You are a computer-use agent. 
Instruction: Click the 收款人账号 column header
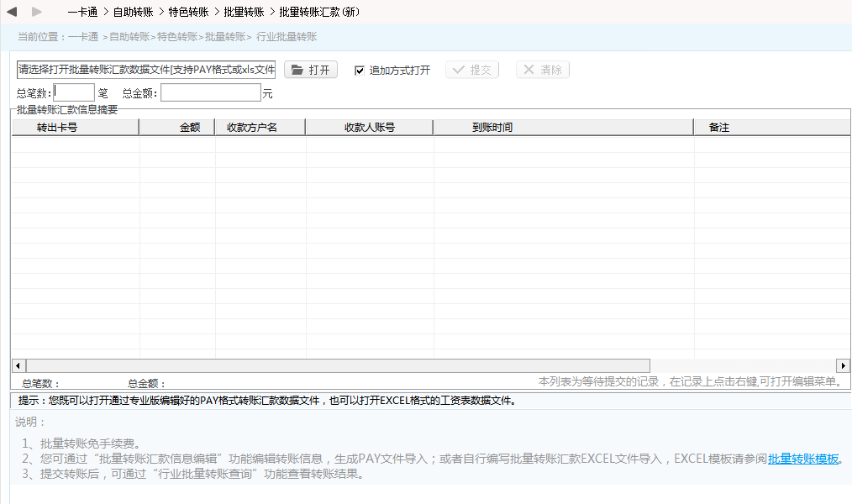[x=369, y=128]
